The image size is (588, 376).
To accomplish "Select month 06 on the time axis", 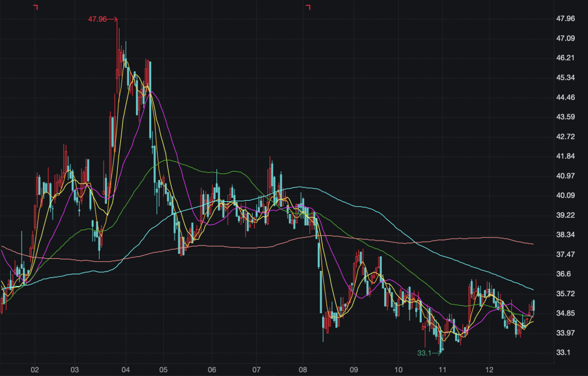I will 212,369.
